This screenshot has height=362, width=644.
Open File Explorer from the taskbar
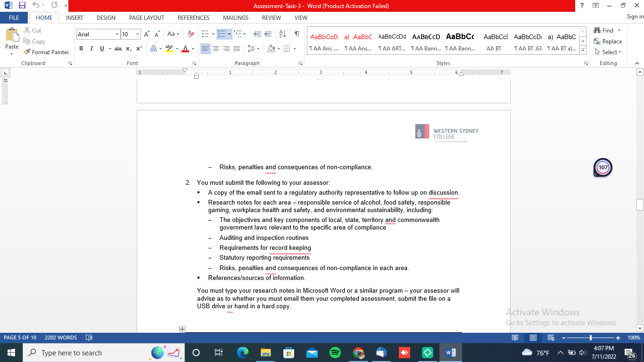tap(266, 353)
